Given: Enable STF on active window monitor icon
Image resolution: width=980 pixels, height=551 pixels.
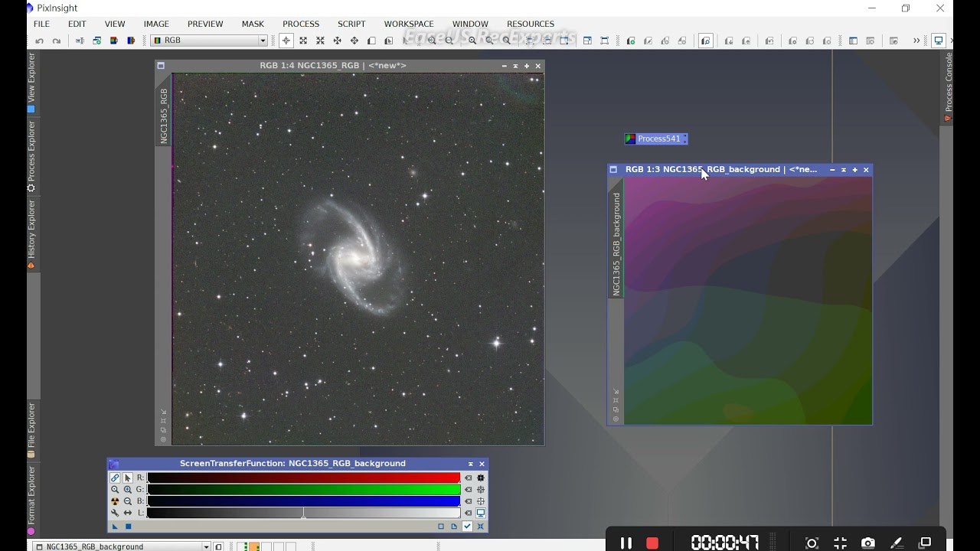Looking at the screenshot, I should 481,514.
